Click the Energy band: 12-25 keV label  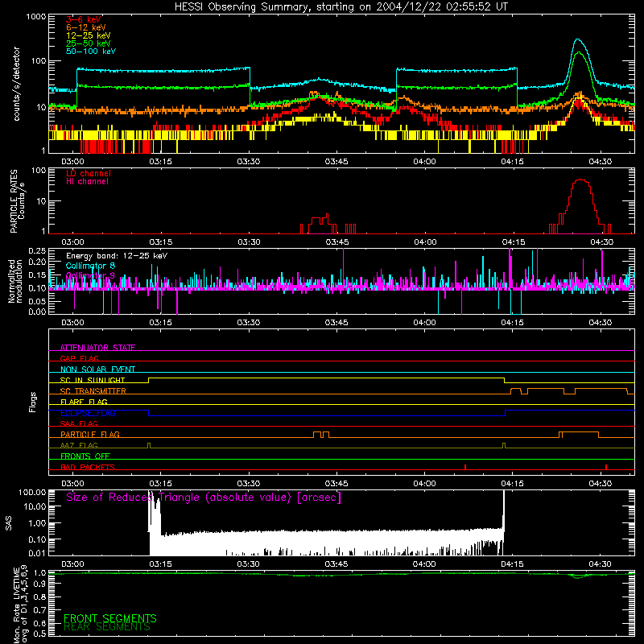pos(117,256)
